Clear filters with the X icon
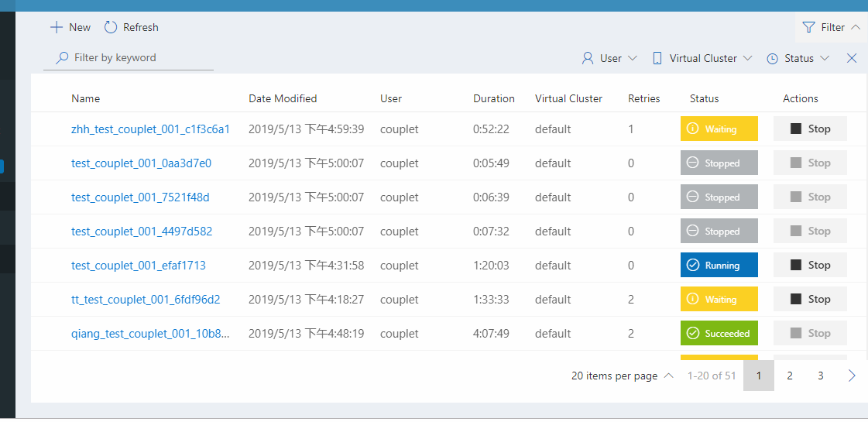The width and height of the screenshot is (868, 422). coord(852,58)
